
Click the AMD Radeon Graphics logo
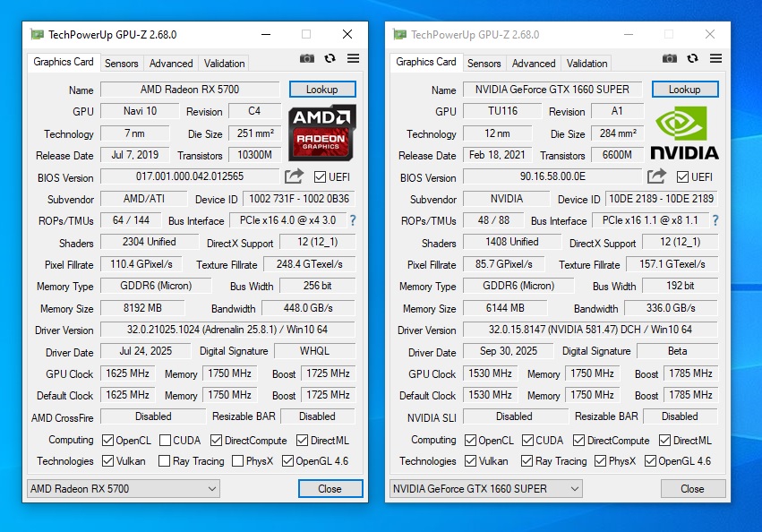pyautogui.click(x=322, y=133)
